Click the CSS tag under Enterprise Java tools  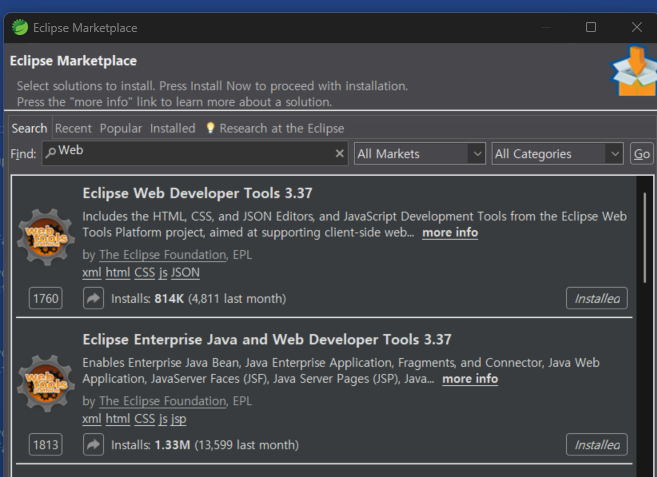pos(145,419)
